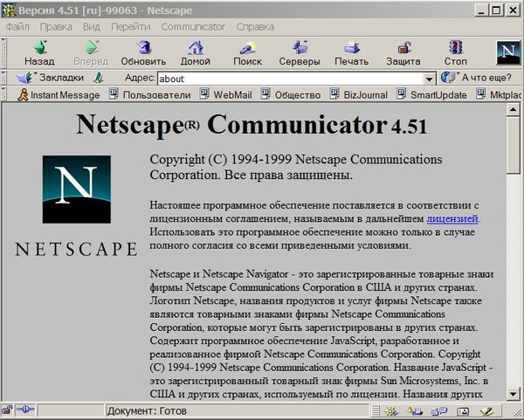Click the Netscape N throbber logo
The image size is (524, 420).
pyautogui.click(x=508, y=52)
